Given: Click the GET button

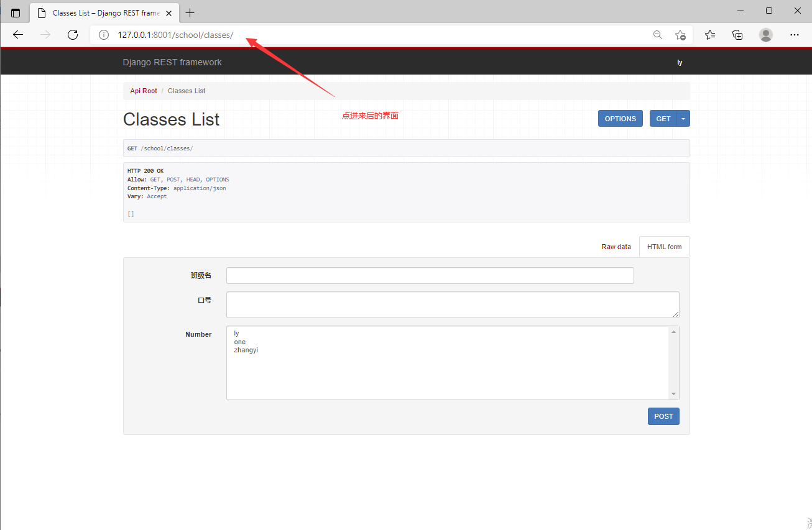Looking at the screenshot, I should click(663, 119).
